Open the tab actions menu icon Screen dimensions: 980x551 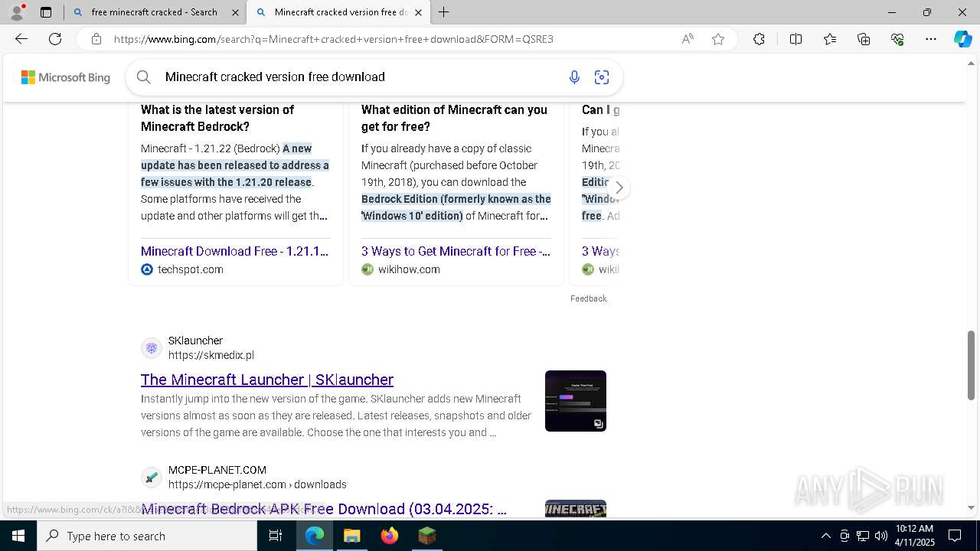tap(46, 12)
